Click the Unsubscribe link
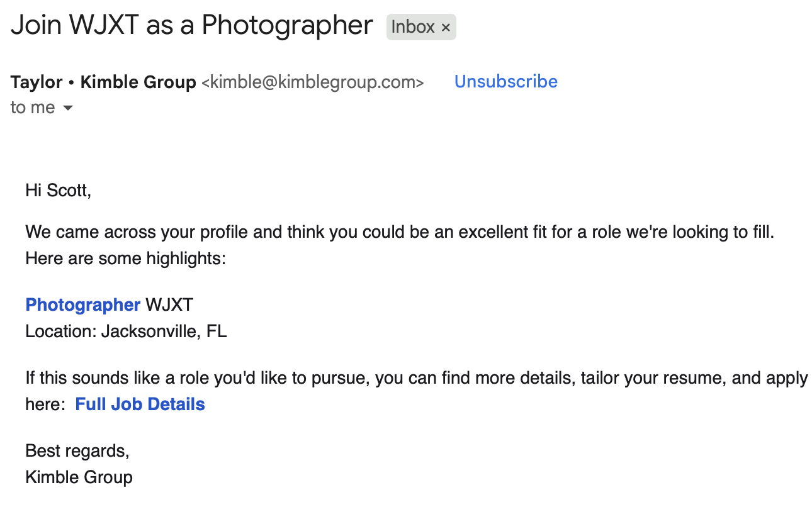 coord(505,82)
